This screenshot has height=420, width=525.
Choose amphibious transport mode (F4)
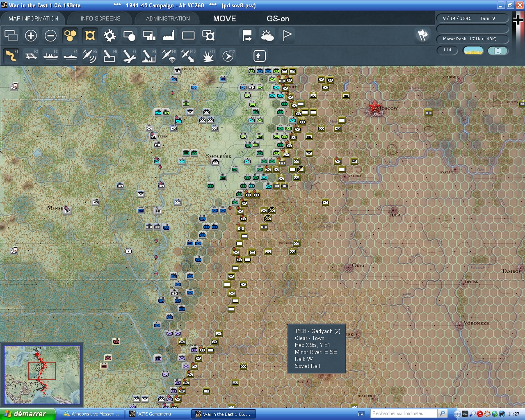click(70, 55)
